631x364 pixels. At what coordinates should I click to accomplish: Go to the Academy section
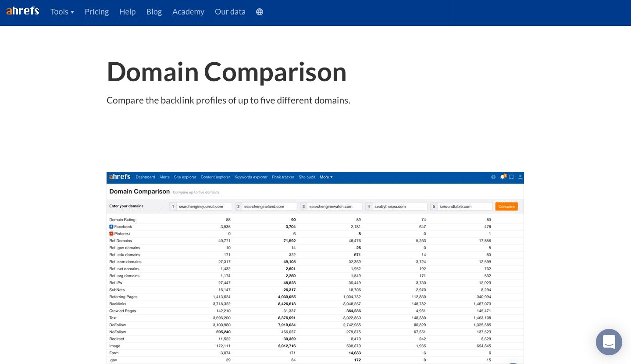(188, 12)
